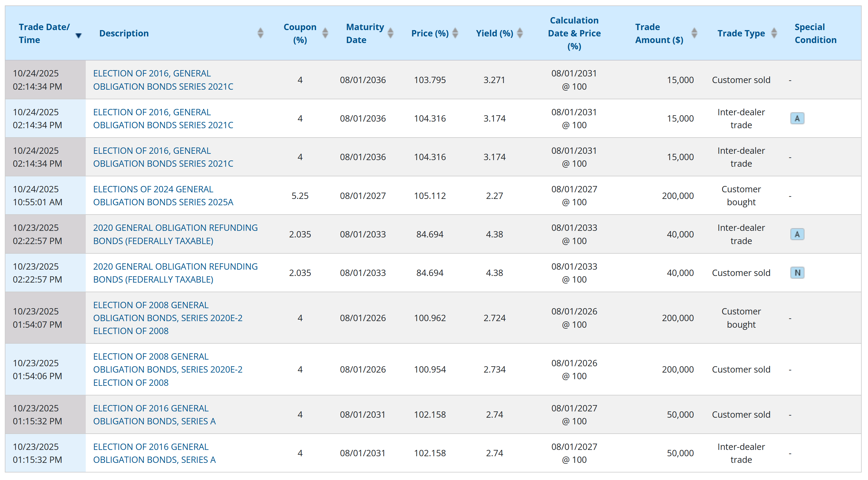Sort by Coupon (%) arrows icon
Image resolution: width=868 pixels, height=480 pixels.
click(x=325, y=33)
